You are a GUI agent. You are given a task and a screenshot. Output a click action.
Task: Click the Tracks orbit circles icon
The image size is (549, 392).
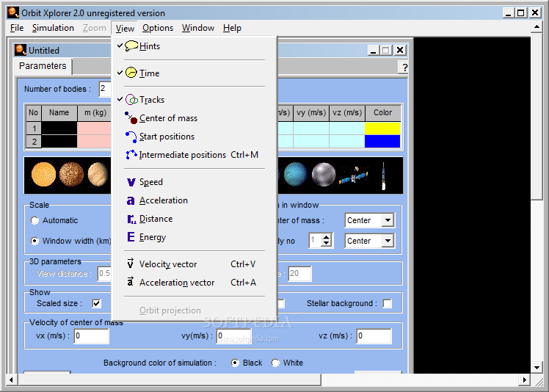click(131, 100)
